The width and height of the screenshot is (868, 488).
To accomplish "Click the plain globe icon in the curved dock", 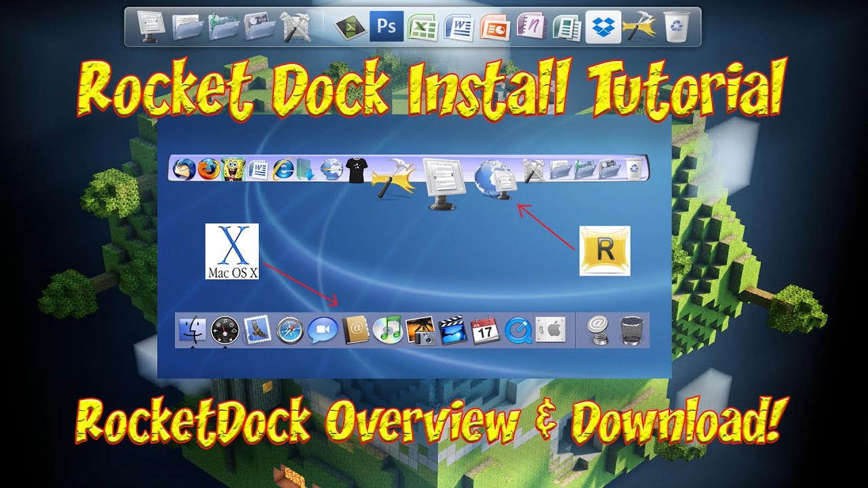I will pyautogui.click(x=332, y=169).
